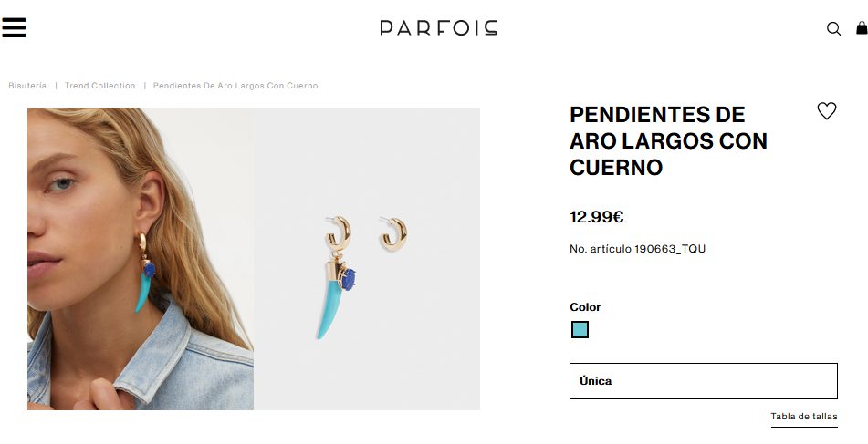Open the shopping bag icon

(x=862, y=27)
